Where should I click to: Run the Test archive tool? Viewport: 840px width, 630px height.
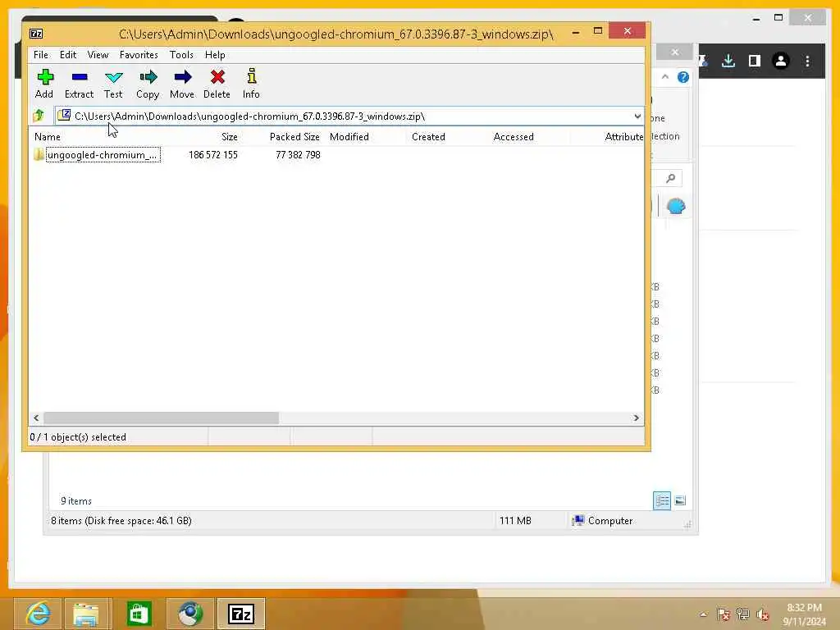[113, 84]
